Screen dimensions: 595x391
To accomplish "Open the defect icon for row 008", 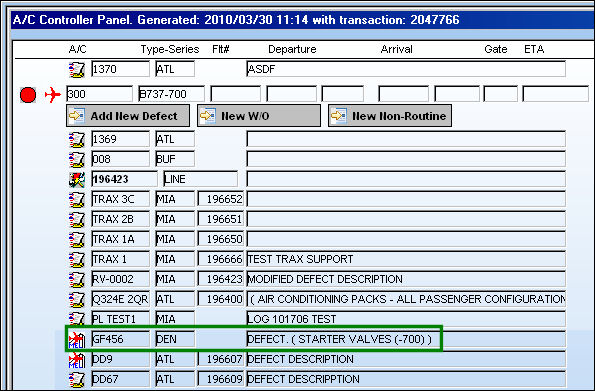I will (x=77, y=159).
